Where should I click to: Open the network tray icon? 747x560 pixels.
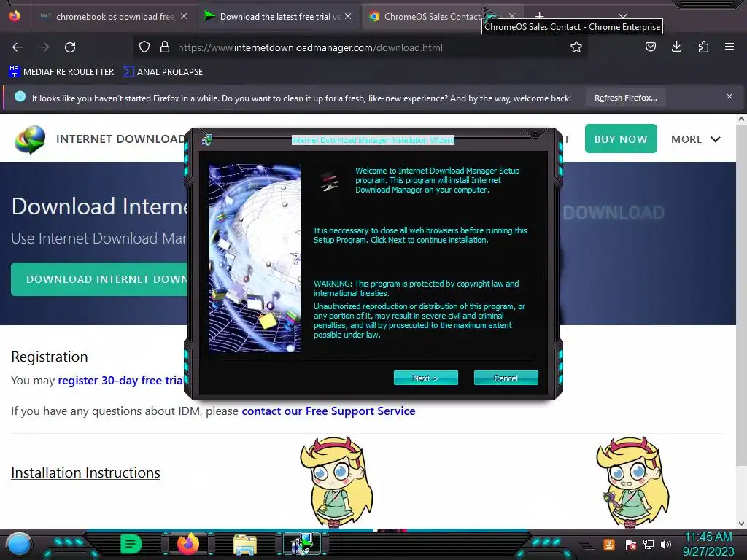pos(648,544)
